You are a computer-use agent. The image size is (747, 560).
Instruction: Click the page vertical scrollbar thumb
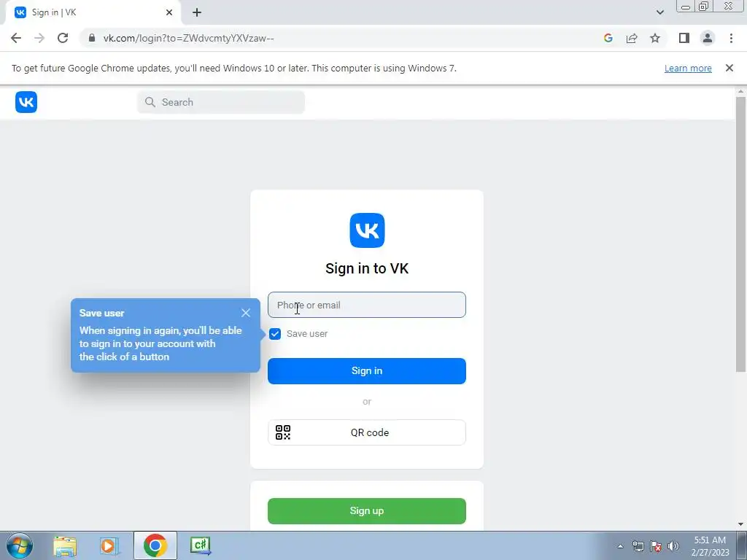[740, 234]
